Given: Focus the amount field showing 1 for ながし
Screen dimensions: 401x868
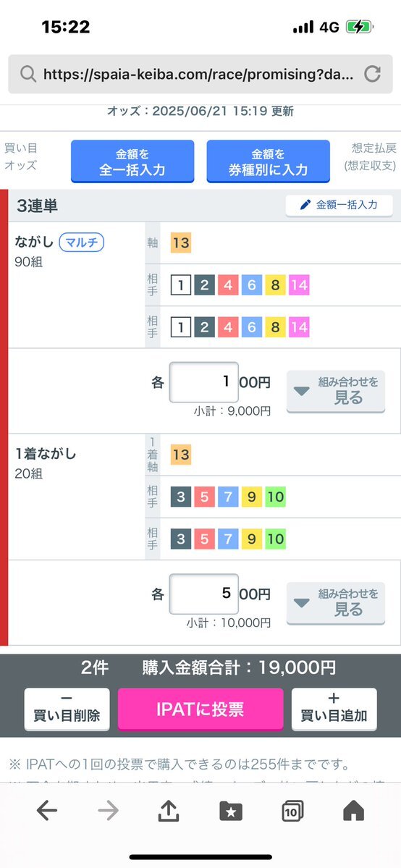Looking at the screenshot, I should pos(204,382).
